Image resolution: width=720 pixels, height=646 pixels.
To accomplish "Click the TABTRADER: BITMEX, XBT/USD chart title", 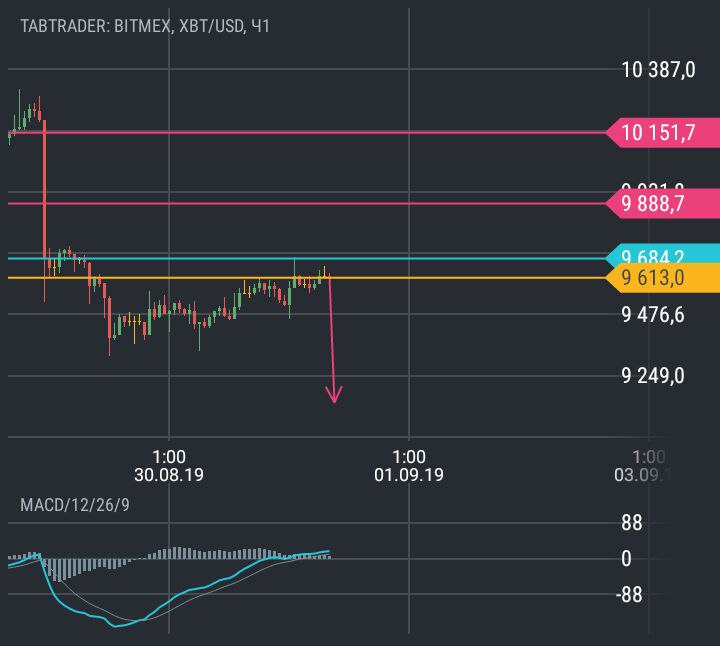I will coord(145,26).
